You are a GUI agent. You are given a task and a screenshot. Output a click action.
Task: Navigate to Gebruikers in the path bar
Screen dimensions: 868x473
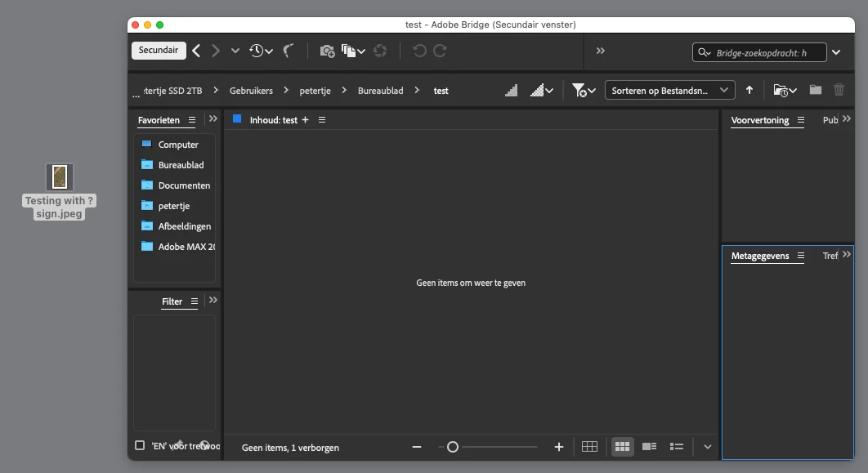click(x=251, y=91)
